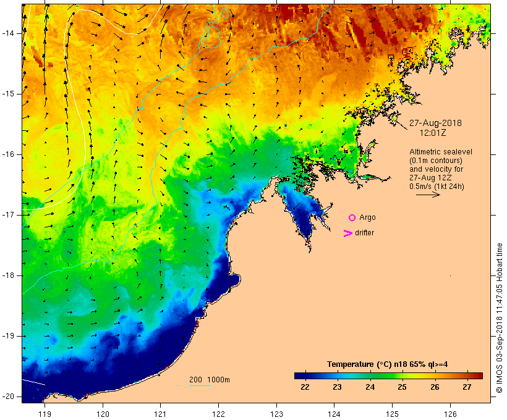This screenshot has height=420, width=507.
Task: Click the 'drifter' legend label
Action: click(x=364, y=233)
